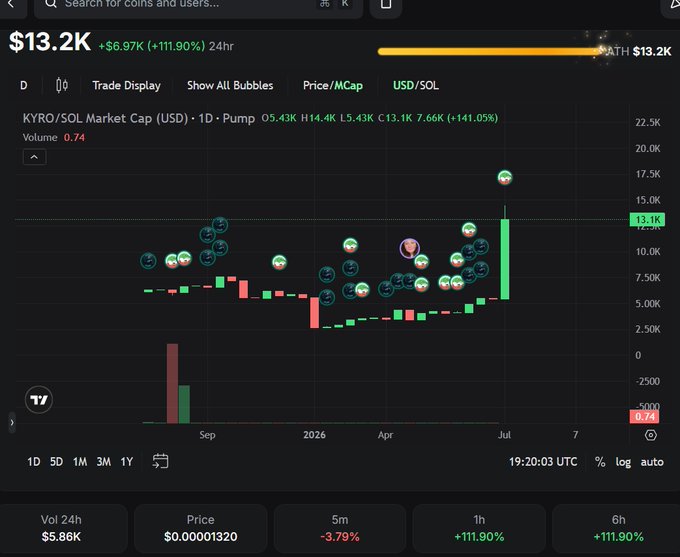The width and height of the screenshot is (680, 557).
Task: Click the search magnifier icon
Action: click(x=51, y=4)
